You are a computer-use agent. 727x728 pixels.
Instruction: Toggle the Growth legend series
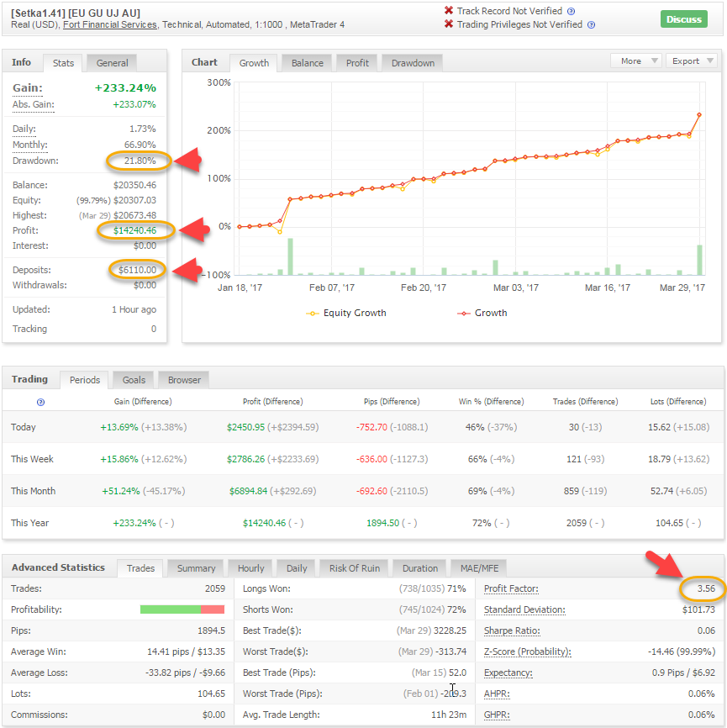coord(482,313)
